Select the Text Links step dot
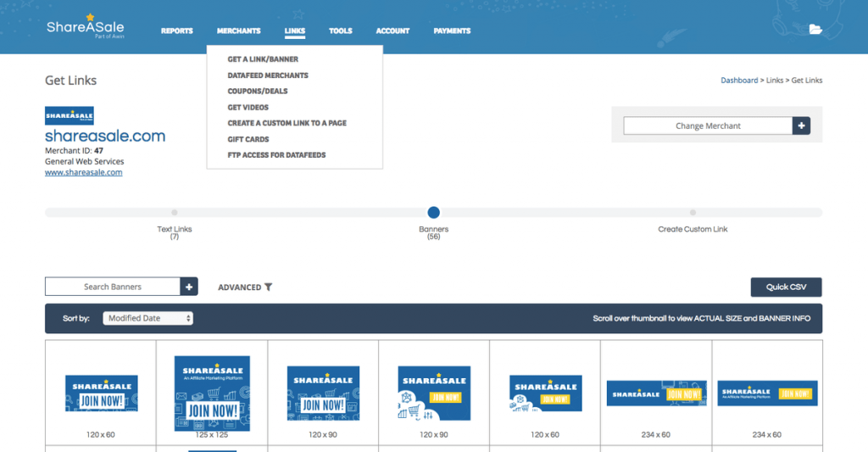This screenshot has height=452, width=868. point(175,212)
